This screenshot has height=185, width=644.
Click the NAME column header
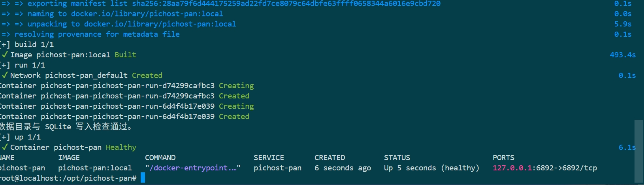[x=7, y=157]
